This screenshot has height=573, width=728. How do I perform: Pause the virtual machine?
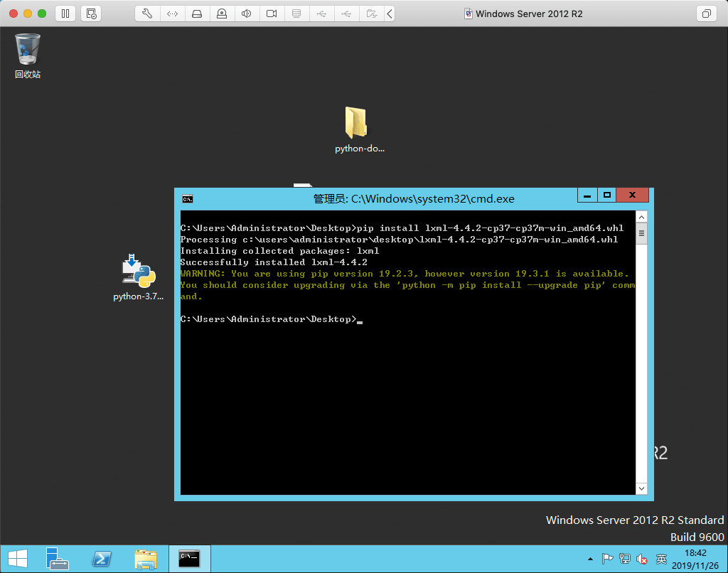[65, 14]
